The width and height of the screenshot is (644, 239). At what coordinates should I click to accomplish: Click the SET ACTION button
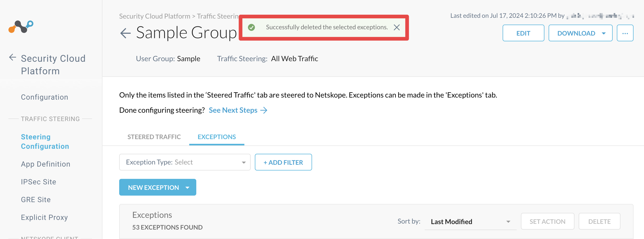(548, 221)
